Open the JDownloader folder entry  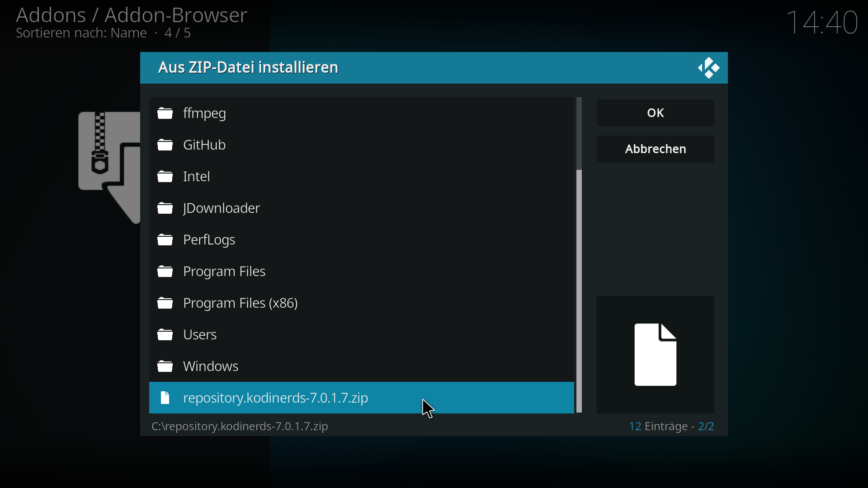(362, 208)
